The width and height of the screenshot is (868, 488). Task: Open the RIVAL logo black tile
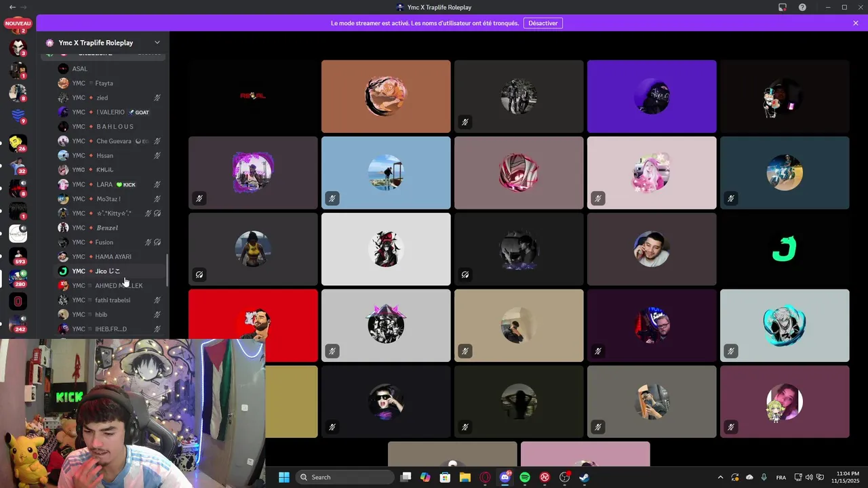[x=253, y=96]
